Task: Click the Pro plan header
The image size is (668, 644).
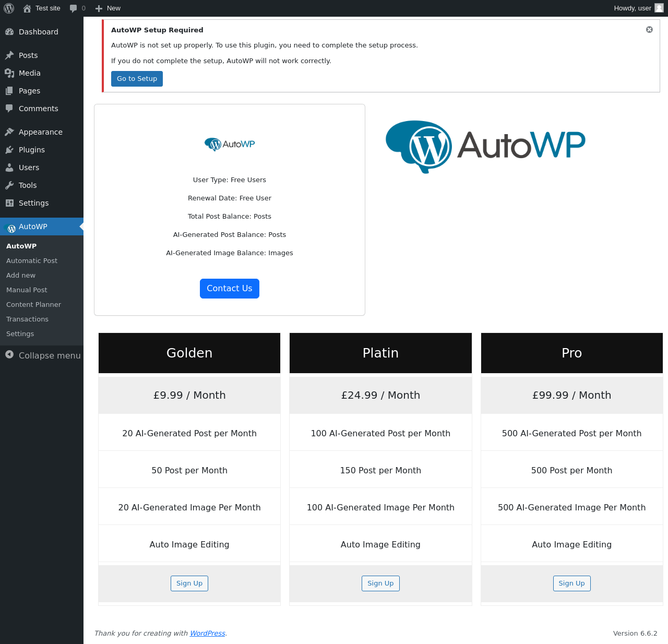Action: [572, 353]
